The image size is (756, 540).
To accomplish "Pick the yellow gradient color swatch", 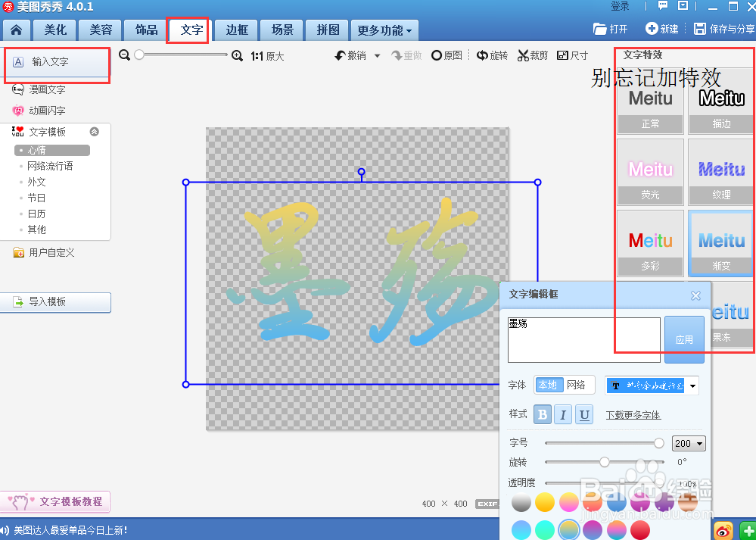I will (x=545, y=502).
